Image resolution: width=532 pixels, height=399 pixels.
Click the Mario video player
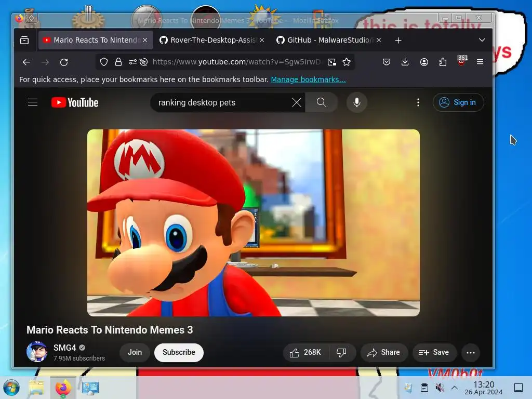(x=254, y=222)
